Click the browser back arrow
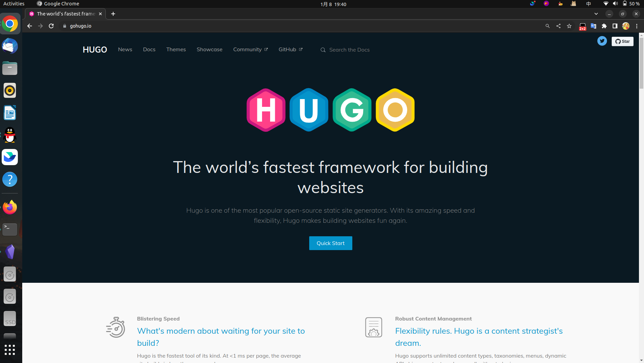This screenshot has height=363, width=644. click(30, 26)
